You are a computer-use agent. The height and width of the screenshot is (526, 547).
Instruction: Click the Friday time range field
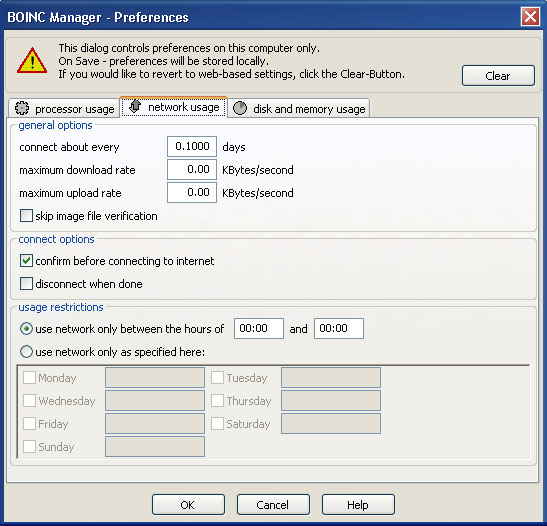coord(155,423)
